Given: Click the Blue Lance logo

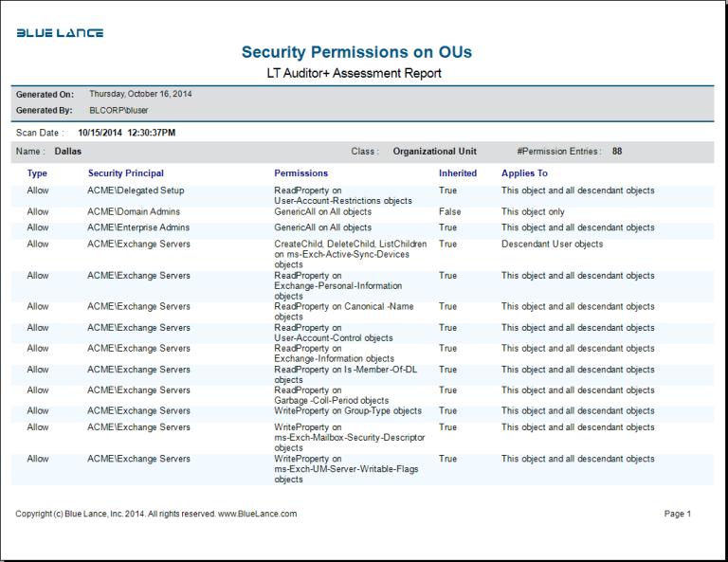Looking at the screenshot, I should [60, 33].
